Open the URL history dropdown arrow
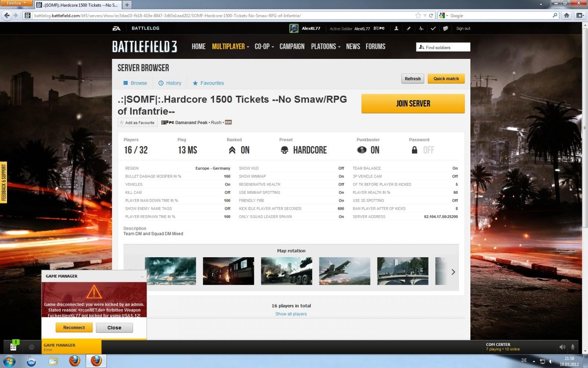This screenshot has width=588, height=368. (x=425, y=15)
